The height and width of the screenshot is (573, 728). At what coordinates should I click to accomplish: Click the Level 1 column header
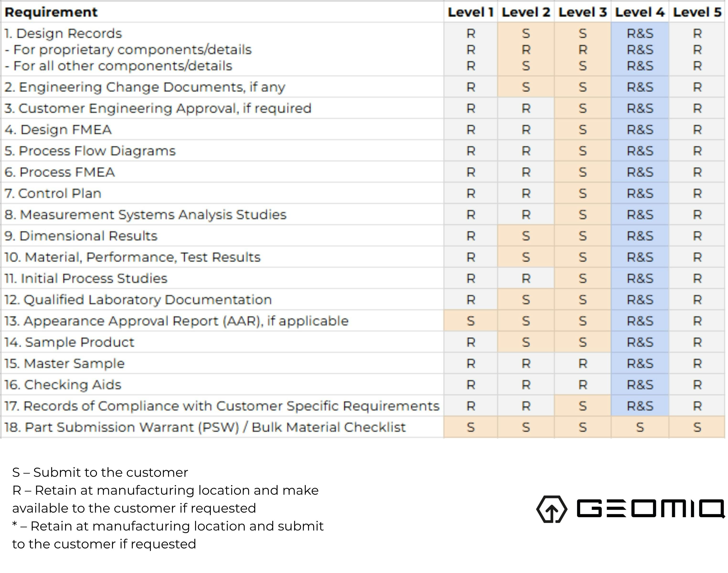470,12
